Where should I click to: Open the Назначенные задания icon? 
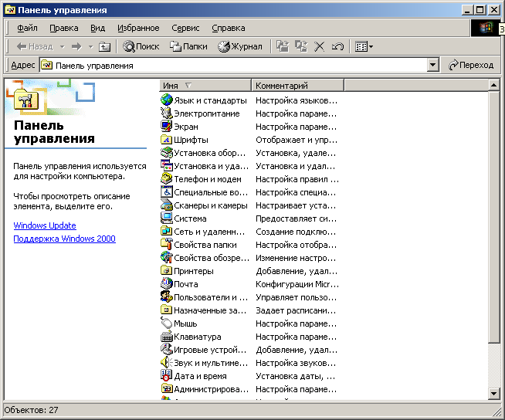167,310
